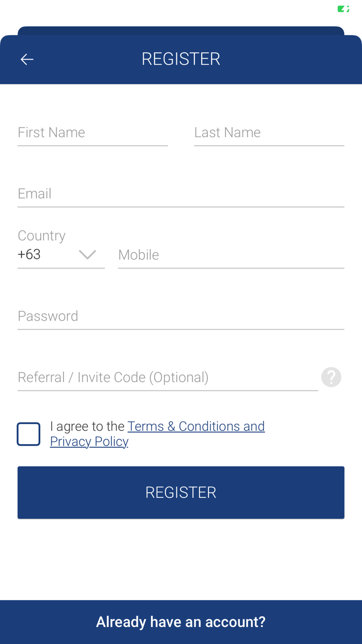This screenshot has height=644, width=362.
Task: Click into the Email field
Action: (180, 194)
